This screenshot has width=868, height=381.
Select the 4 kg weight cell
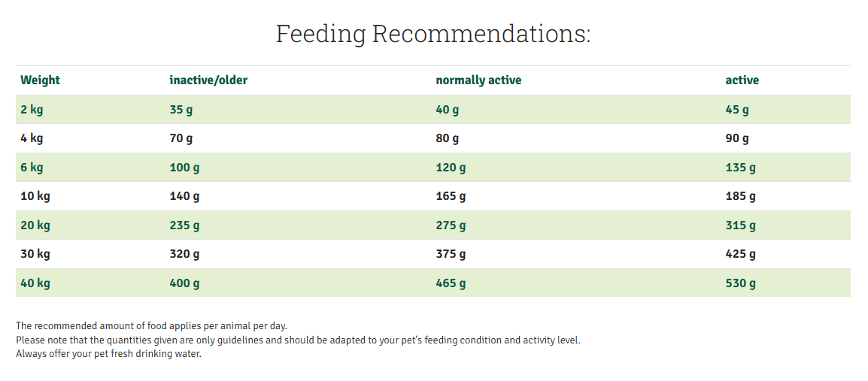(32, 138)
